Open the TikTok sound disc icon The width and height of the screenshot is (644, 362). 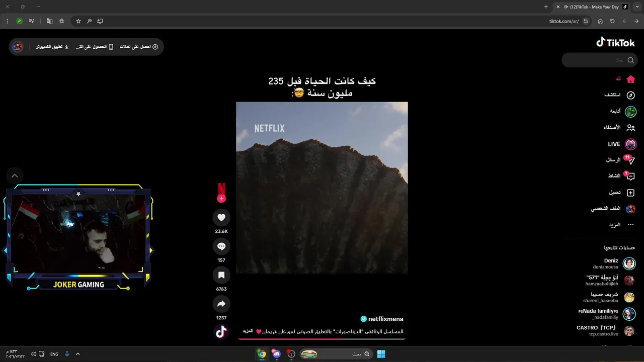[221, 332]
